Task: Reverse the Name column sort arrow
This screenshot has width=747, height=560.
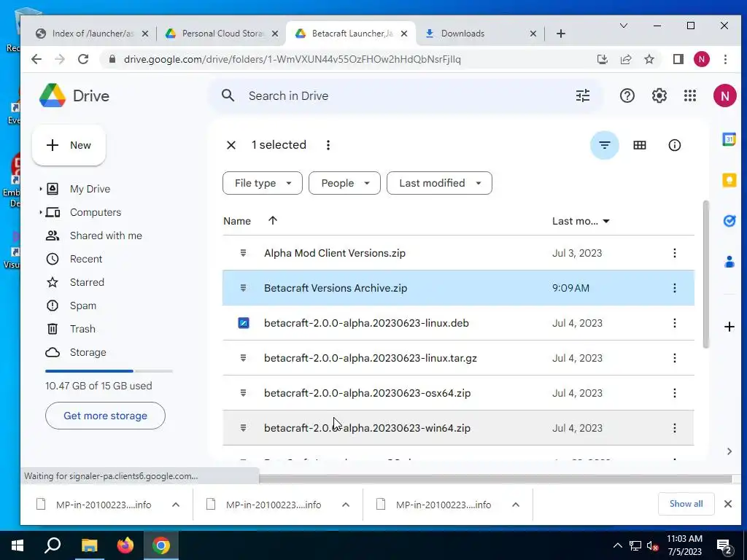Action: point(273,220)
